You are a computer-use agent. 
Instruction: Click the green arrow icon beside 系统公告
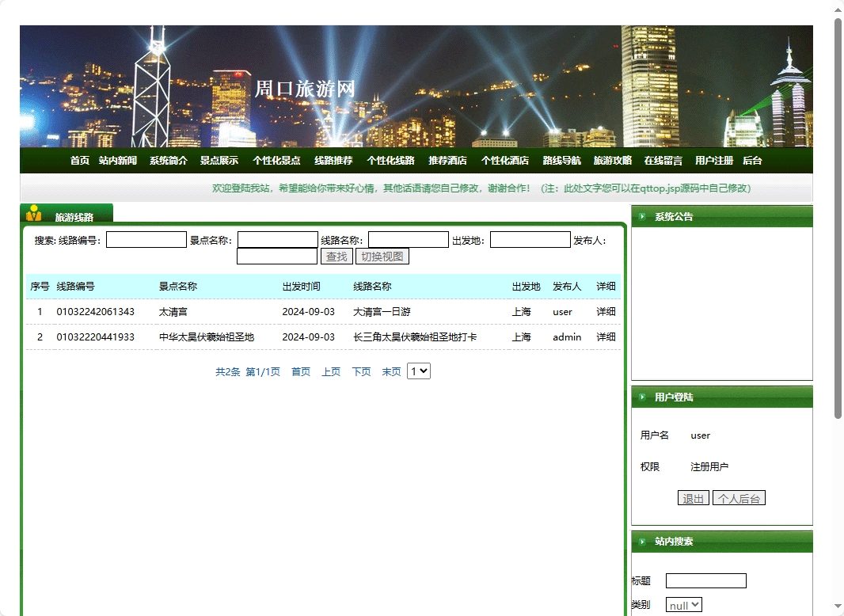643,216
